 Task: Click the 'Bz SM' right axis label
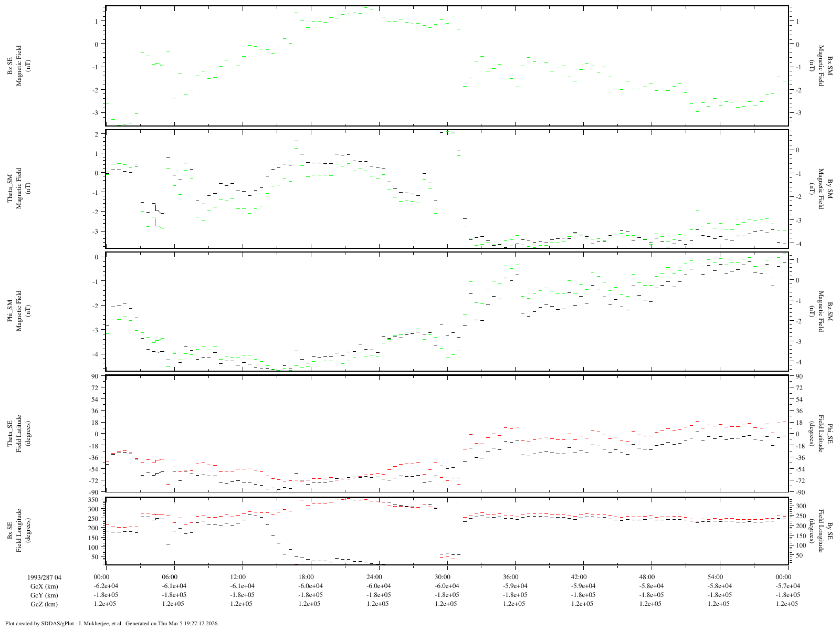pyautogui.click(x=830, y=311)
